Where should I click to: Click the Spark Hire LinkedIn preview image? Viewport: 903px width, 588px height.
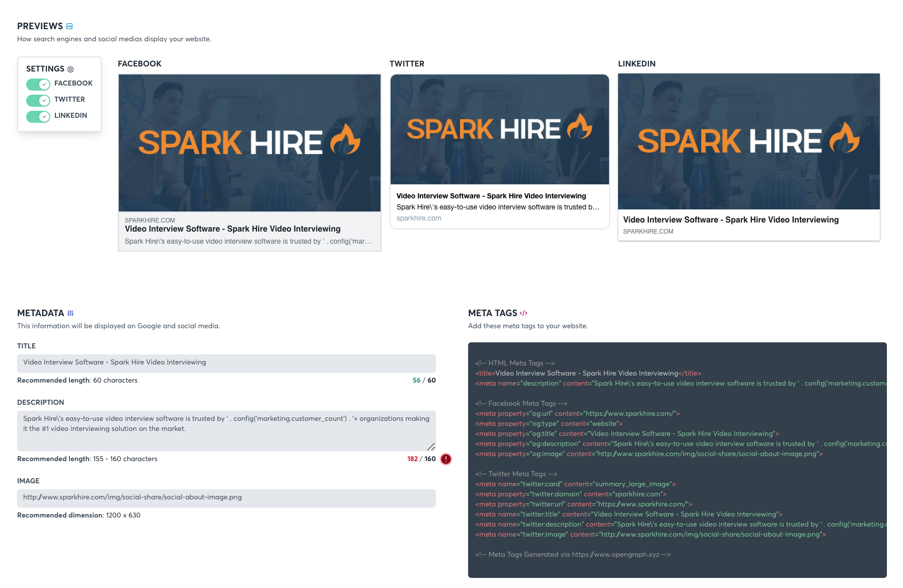[748, 142]
